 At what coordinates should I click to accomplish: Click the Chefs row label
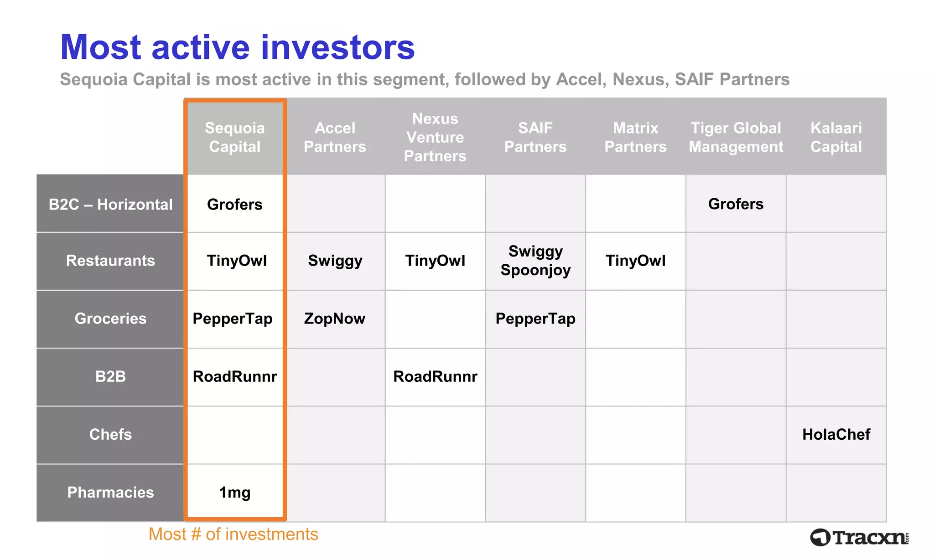(110, 434)
